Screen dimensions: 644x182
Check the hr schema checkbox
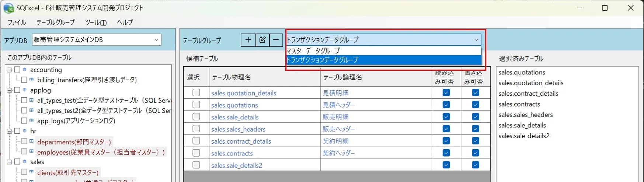(17, 131)
